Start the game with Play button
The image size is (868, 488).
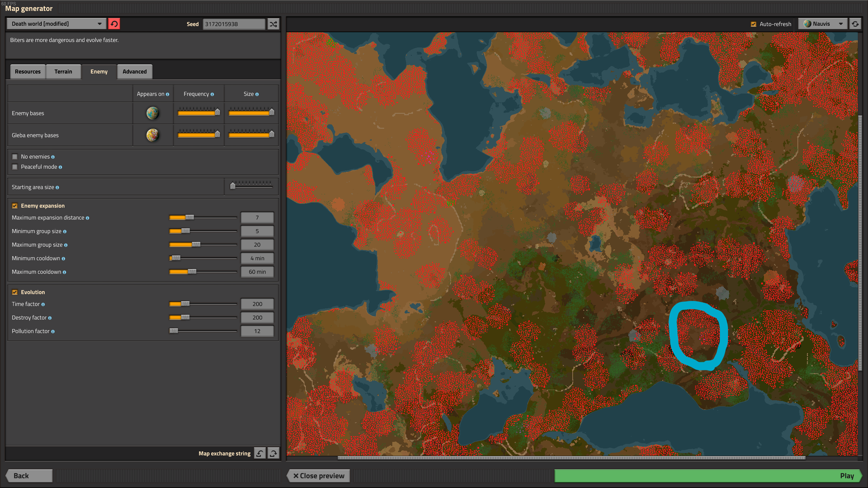tap(708, 475)
